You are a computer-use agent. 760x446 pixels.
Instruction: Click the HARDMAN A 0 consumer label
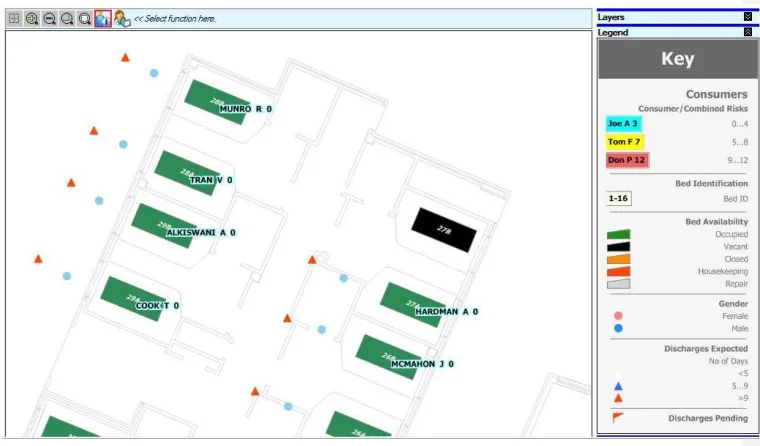pyautogui.click(x=446, y=312)
